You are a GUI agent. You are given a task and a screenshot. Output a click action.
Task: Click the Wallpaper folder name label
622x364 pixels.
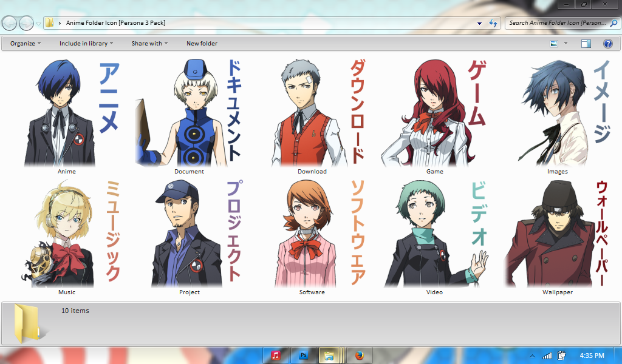coord(558,292)
